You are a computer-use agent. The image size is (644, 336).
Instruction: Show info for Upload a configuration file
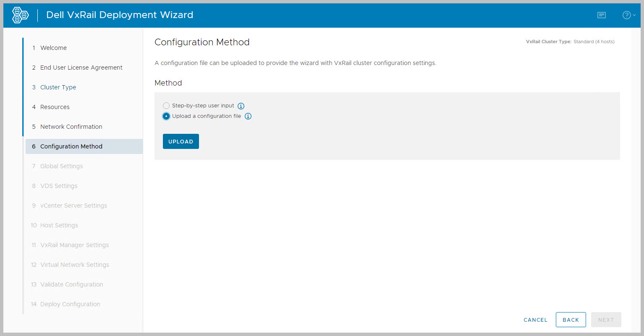248,116
